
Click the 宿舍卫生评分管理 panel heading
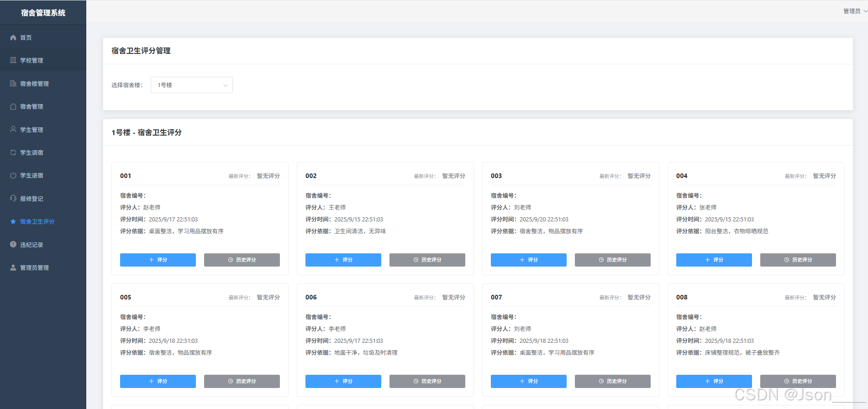tap(141, 51)
